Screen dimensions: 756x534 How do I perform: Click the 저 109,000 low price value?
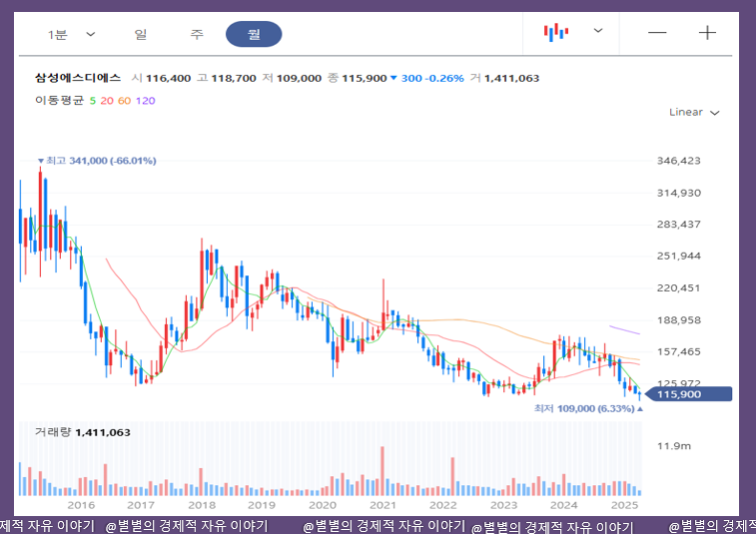292,78
